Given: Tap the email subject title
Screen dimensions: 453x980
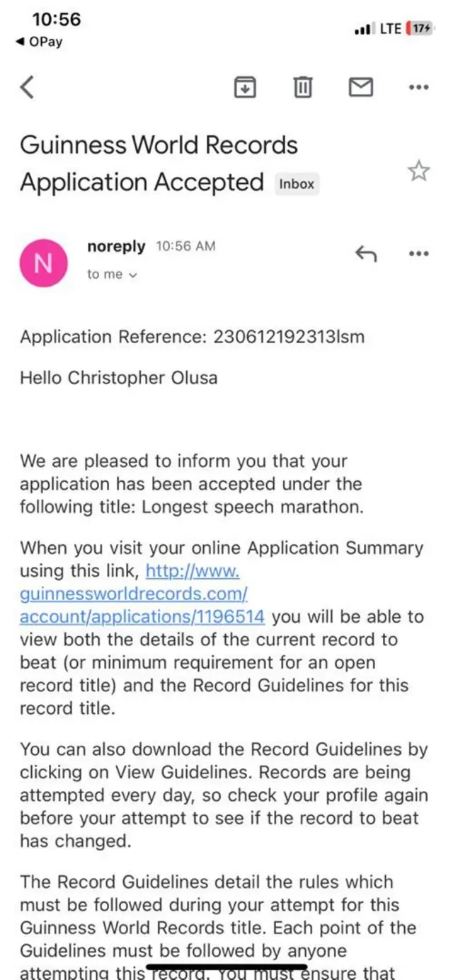Looking at the screenshot, I should tap(159, 163).
